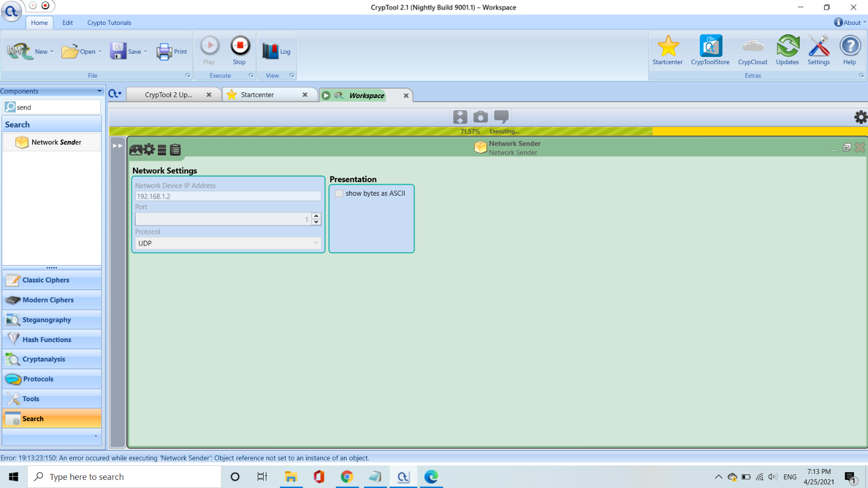Toggle show bytes as ASCII checkbox
Screen dimensions: 868x488
point(339,194)
